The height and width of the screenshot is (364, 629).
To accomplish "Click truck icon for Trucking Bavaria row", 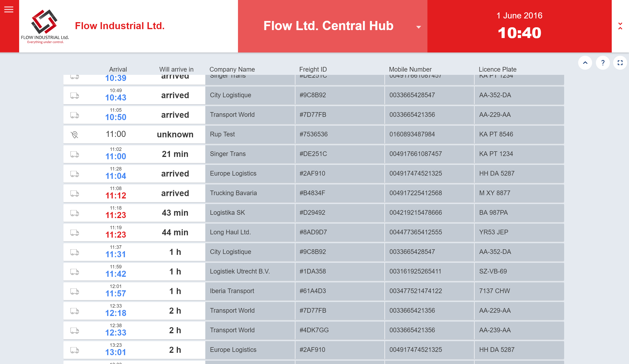I will [74, 194].
